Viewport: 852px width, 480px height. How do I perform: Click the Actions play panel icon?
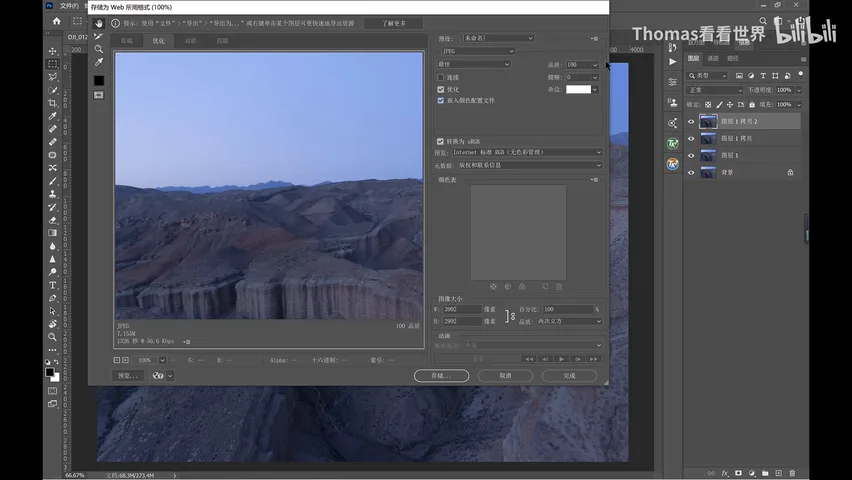(x=673, y=62)
